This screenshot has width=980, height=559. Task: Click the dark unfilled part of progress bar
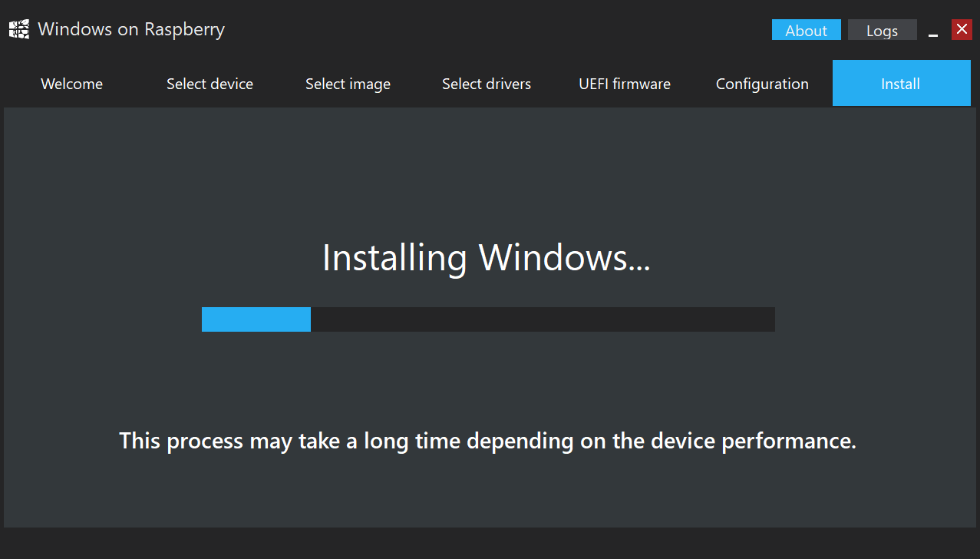tap(543, 319)
